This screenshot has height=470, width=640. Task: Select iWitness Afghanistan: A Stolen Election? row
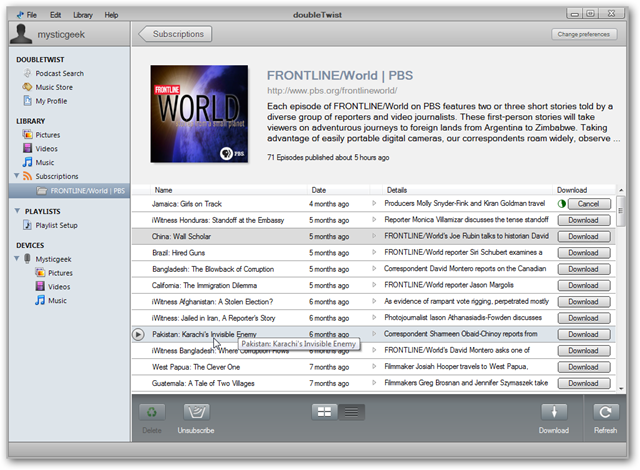pyautogui.click(x=373, y=302)
